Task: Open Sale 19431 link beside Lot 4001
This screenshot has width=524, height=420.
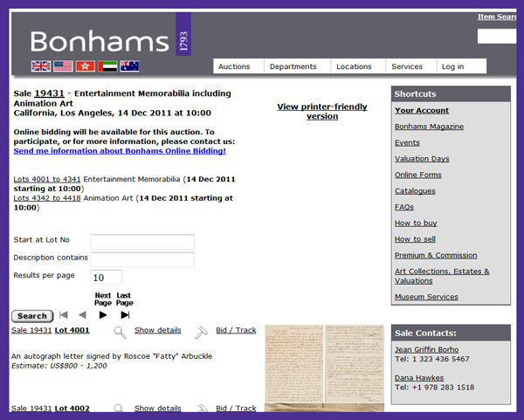Action: pyautogui.click(x=31, y=330)
